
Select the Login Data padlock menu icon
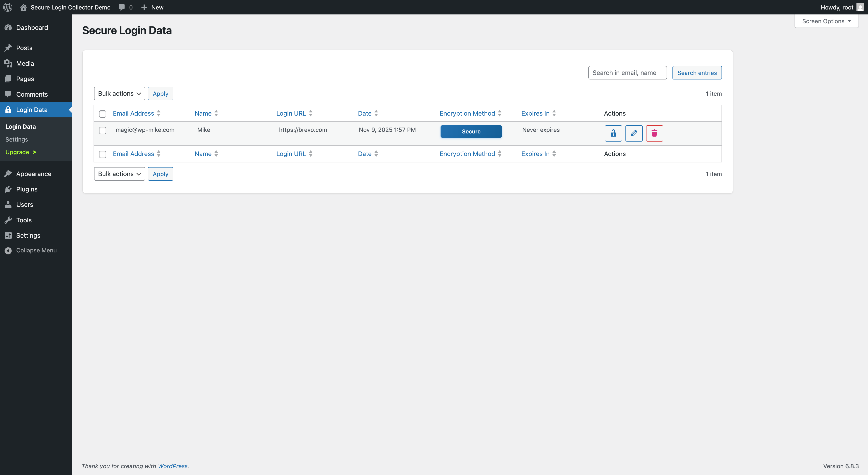[8, 110]
